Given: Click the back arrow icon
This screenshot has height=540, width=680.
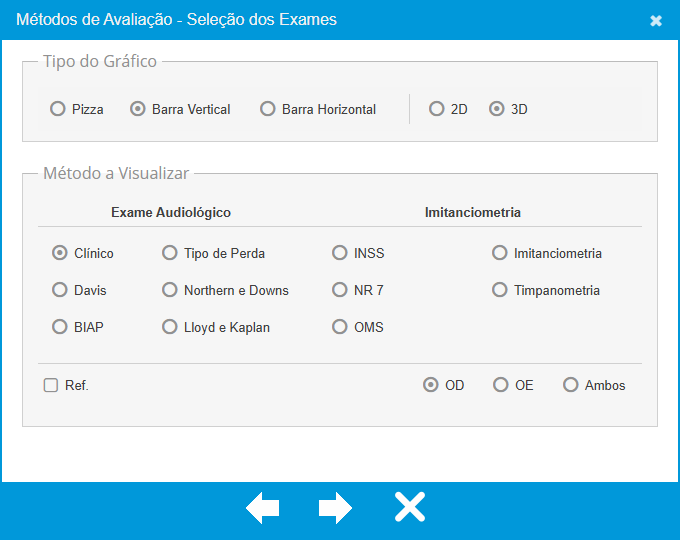Looking at the screenshot, I should click(x=262, y=508).
